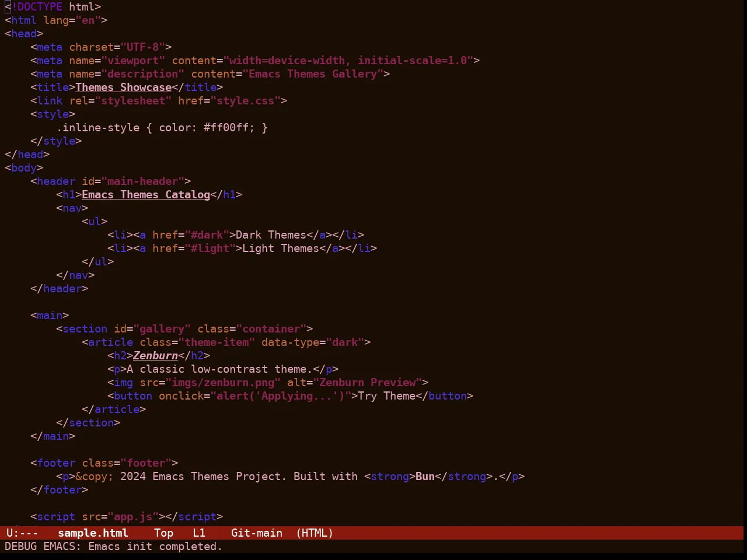
Task: Click the (HTML) major mode indicator
Action: [x=315, y=533]
